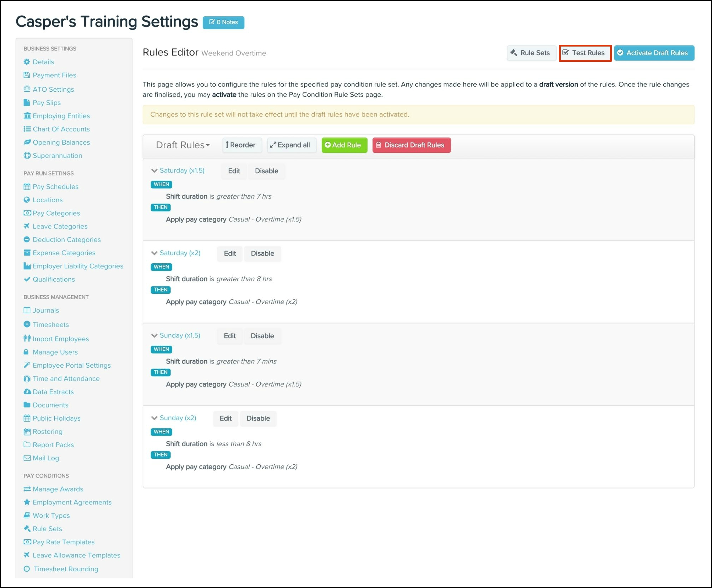Click the Leave Categories plane icon

(27, 226)
